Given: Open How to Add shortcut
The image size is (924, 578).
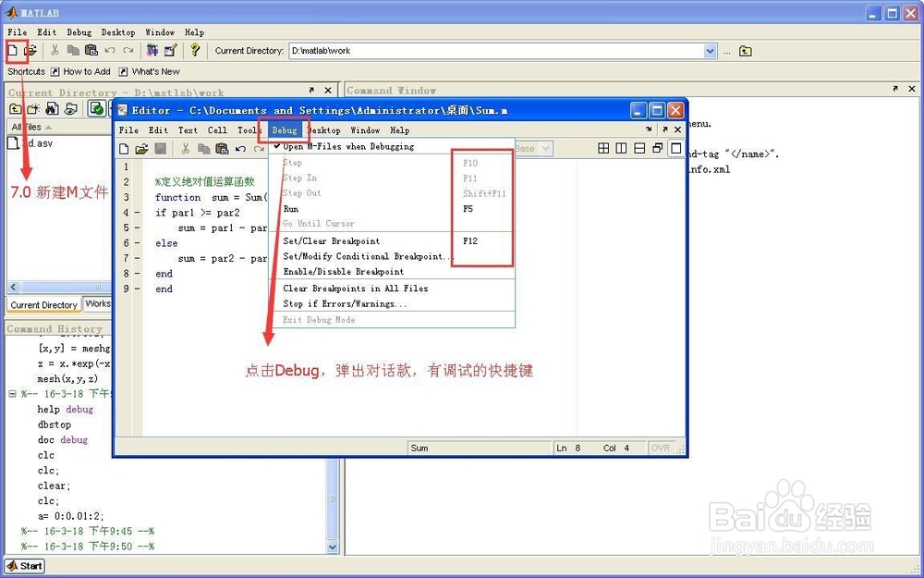Looking at the screenshot, I should click(x=80, y=71).
